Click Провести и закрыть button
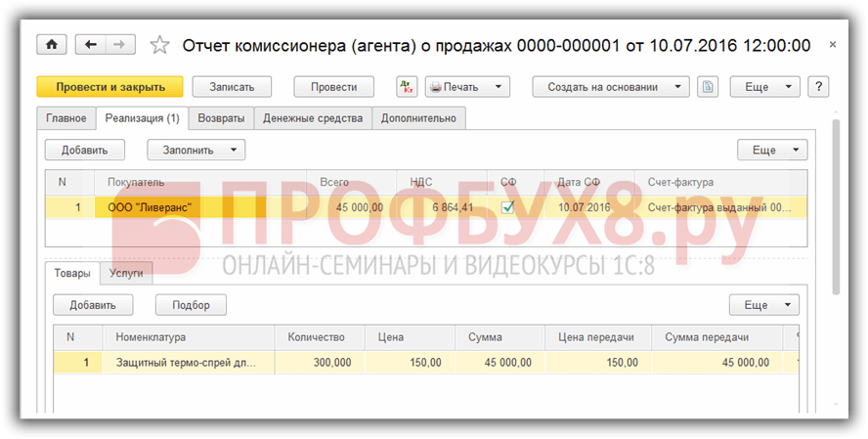This screenshot has width=868, height=439. point(110,87)
